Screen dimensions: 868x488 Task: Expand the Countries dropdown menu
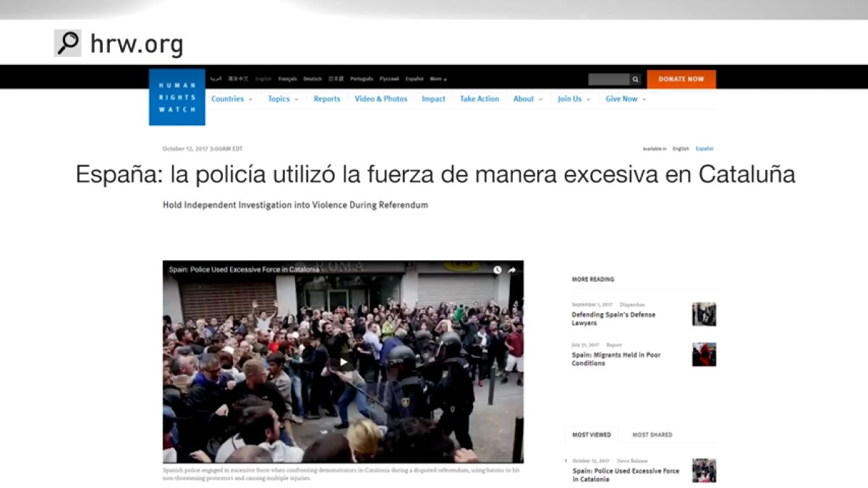click(x=231, y=99)
